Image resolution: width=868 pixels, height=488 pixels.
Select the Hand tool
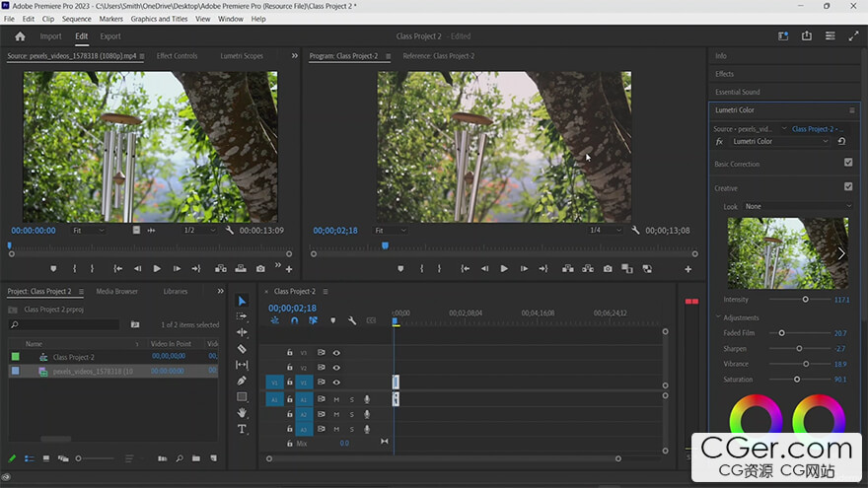pos(242,413)
